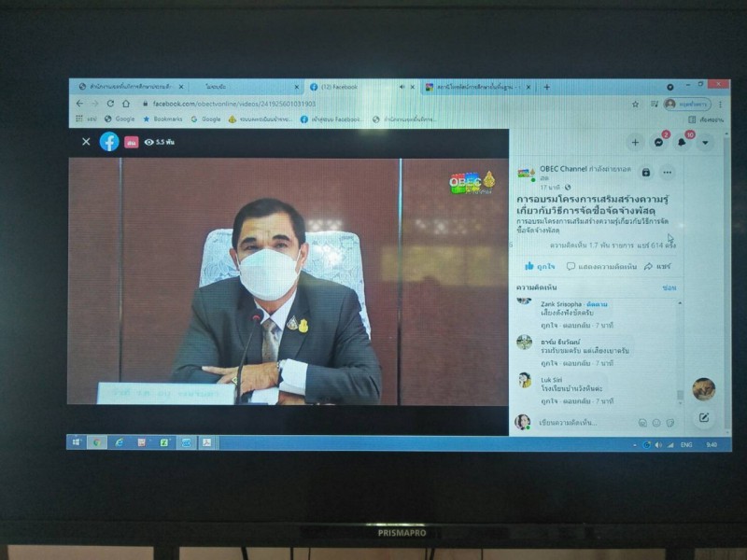The width and height of the screenshot is (747, 560).
Task: Reply to Luk Siri's comment
Action: (x=577, y=401)
